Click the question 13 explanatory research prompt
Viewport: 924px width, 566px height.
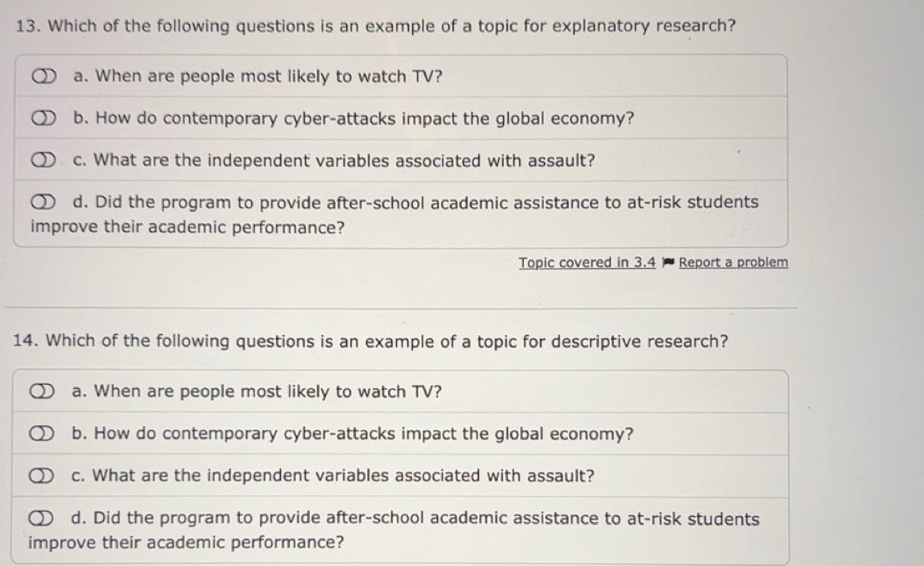tap(375, 26)
